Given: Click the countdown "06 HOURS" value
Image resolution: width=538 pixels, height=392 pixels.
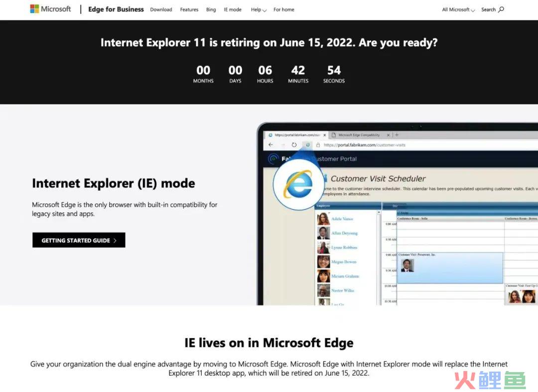Looking at the screenshot, I should pyautogui.click(x=265, y=74).
